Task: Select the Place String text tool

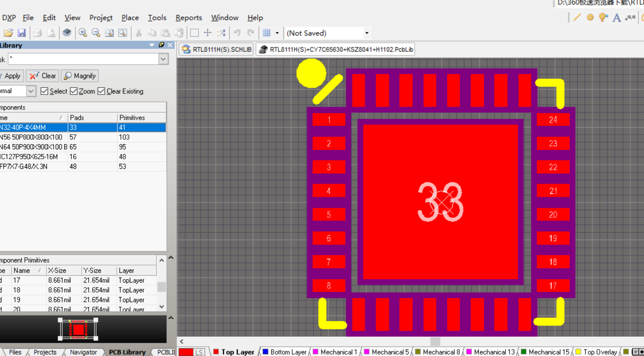Action: [616, 18]
